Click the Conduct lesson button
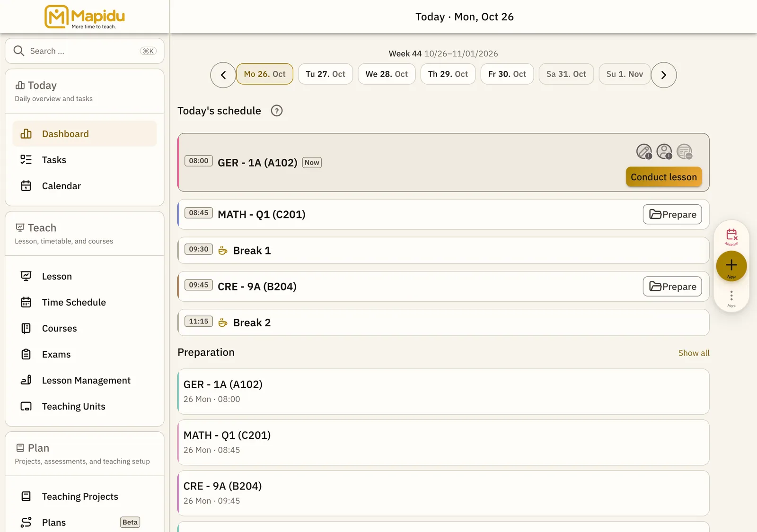757x532 pixels. coord(664,177)
